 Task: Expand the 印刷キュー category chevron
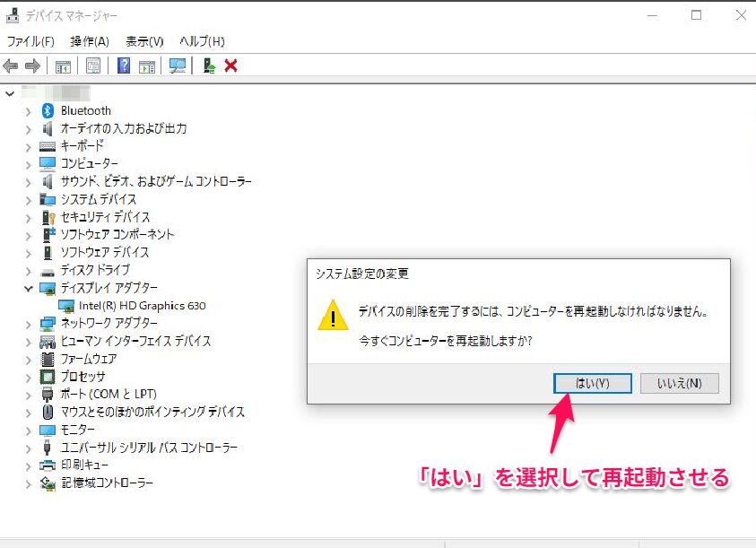[x=28, y=466]
